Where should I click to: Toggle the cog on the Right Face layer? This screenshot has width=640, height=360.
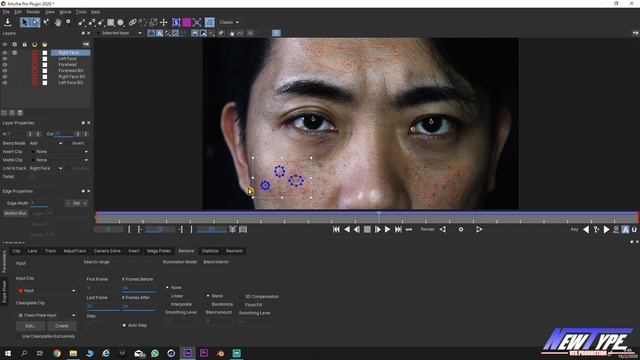tap(15, 53)
